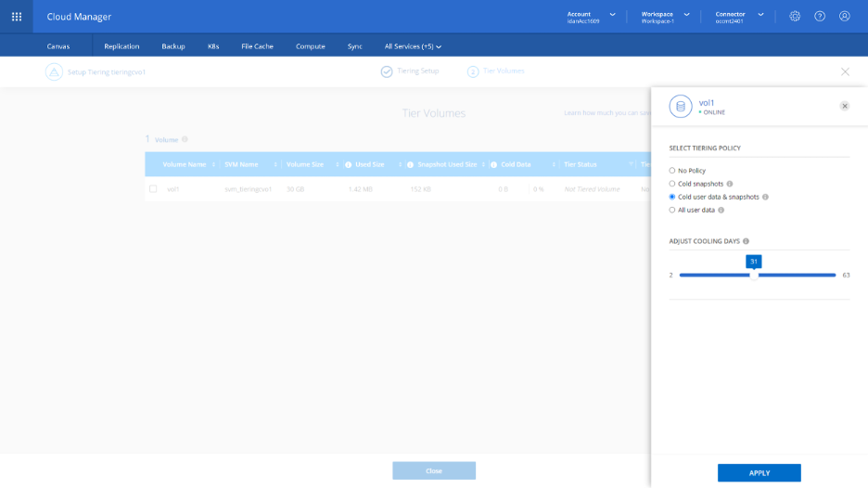Select the All user data policy
This screenshot has width=868, height=488.
(x=672, y=211)
